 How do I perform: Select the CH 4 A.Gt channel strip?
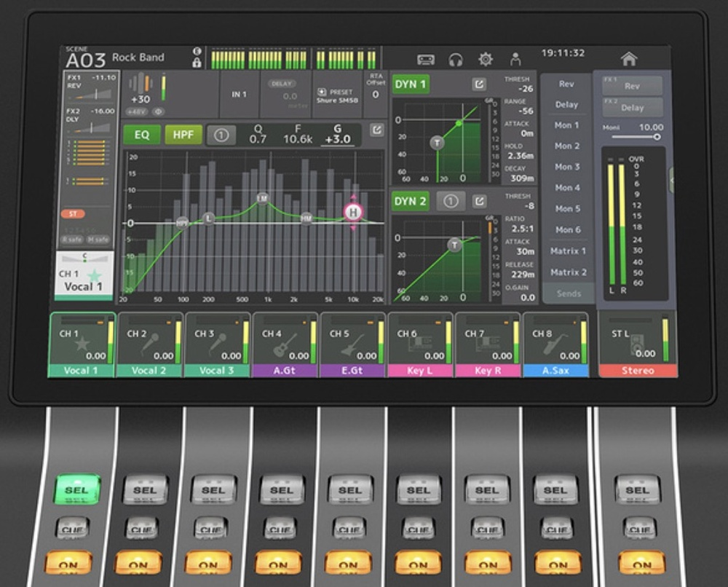pyautogui.click(x=285, y=344)
